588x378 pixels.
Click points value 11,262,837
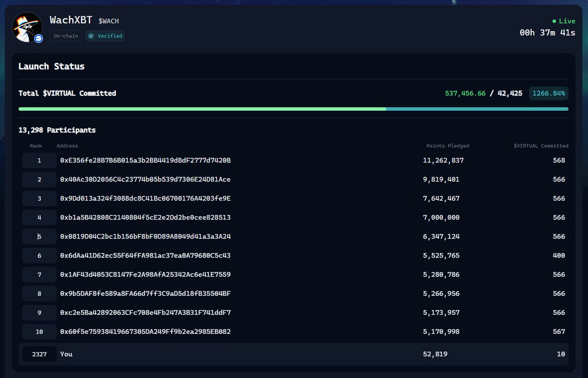pos(443,161)
